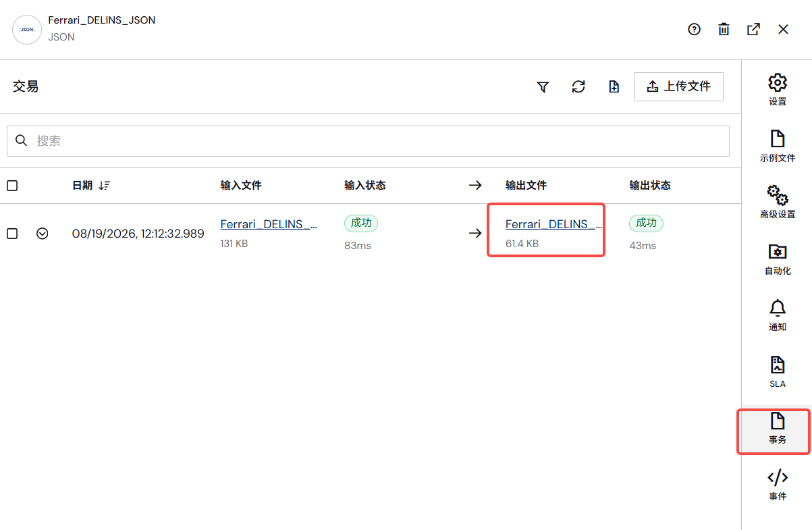Open the 设置 settings tab

pyautogui.click(x=778, y=90)
